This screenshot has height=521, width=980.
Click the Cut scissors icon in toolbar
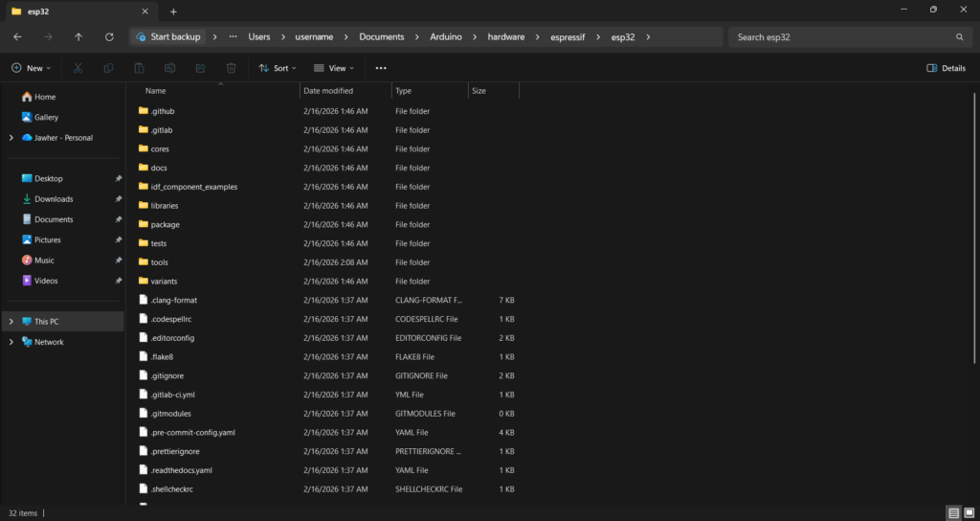[78, 68]
